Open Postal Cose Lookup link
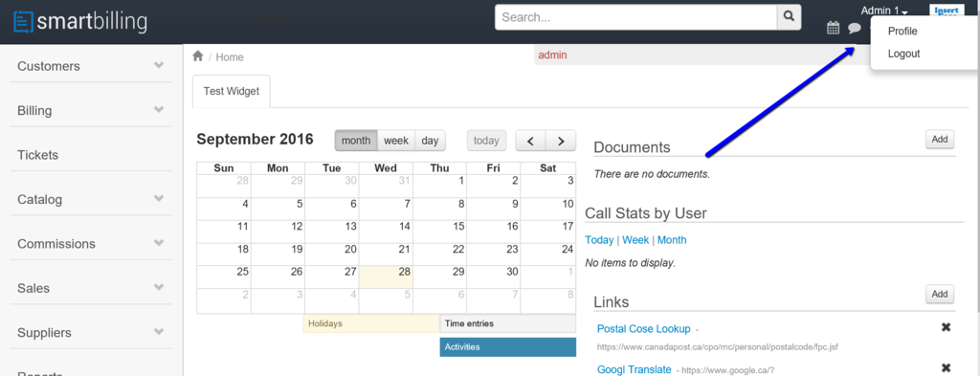Image resolution: width=980 pixels, height=376 pixels. [644, 328]
